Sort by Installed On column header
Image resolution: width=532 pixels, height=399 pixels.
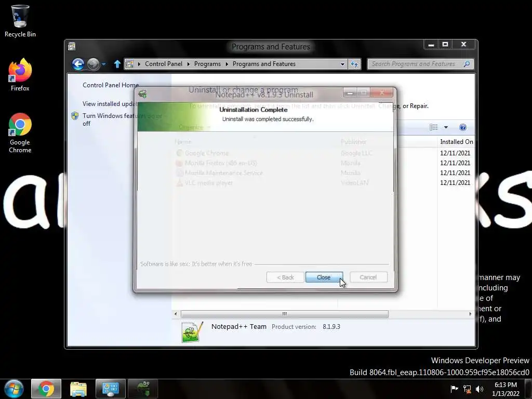[x=456, y=142]
